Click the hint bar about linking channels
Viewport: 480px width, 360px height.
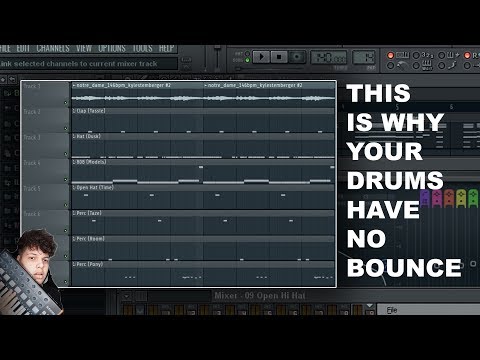point(89,64)
